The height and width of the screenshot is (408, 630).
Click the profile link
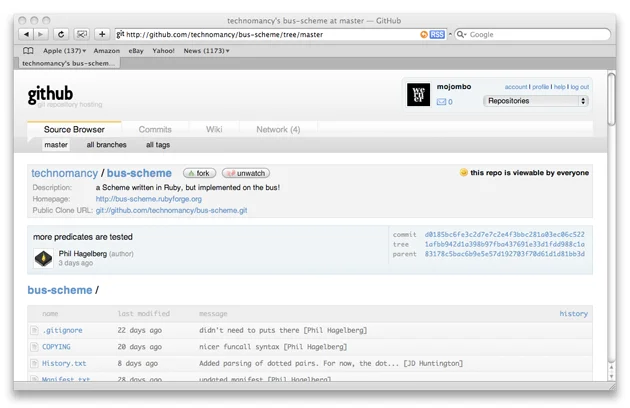pyautogui.click(x=540, y=87)
